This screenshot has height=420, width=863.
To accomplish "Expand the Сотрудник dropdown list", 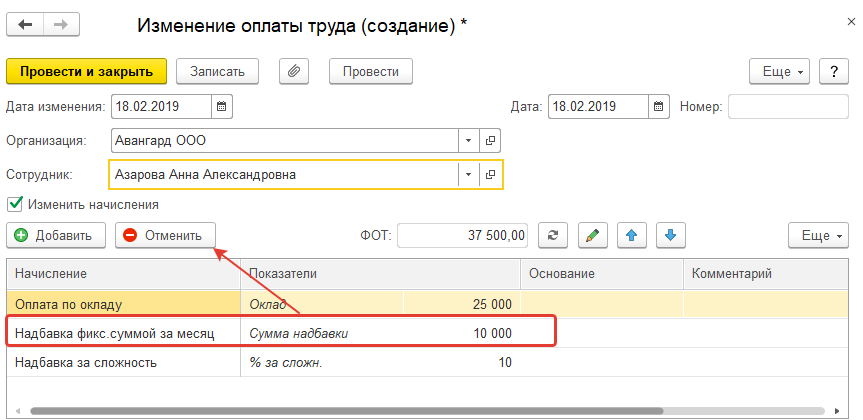I will pyautogui.click(x=469, y=175).
